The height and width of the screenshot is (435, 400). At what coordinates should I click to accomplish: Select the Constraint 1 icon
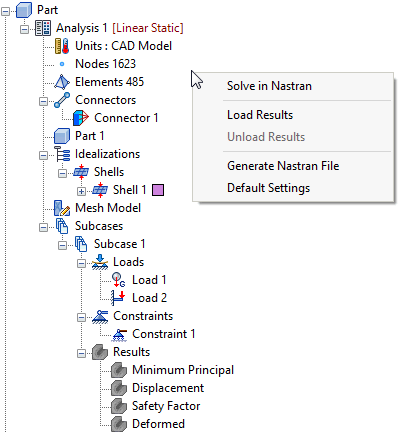(x=119, y=334)
